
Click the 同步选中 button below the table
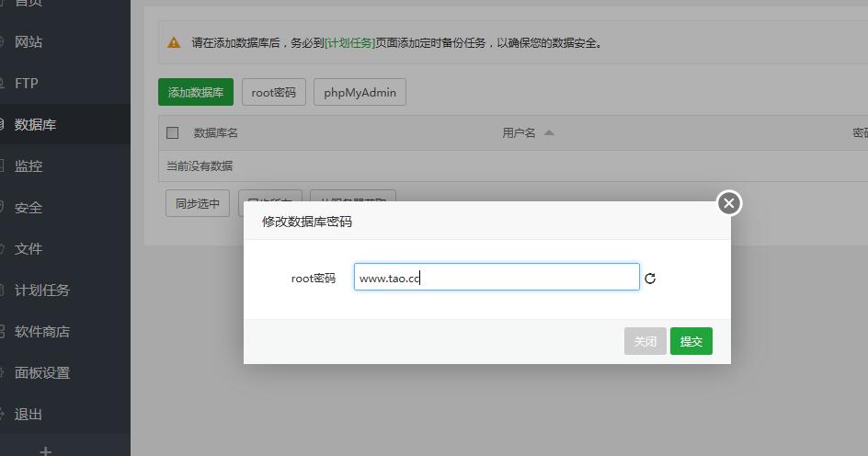click(x=198, y=203)
